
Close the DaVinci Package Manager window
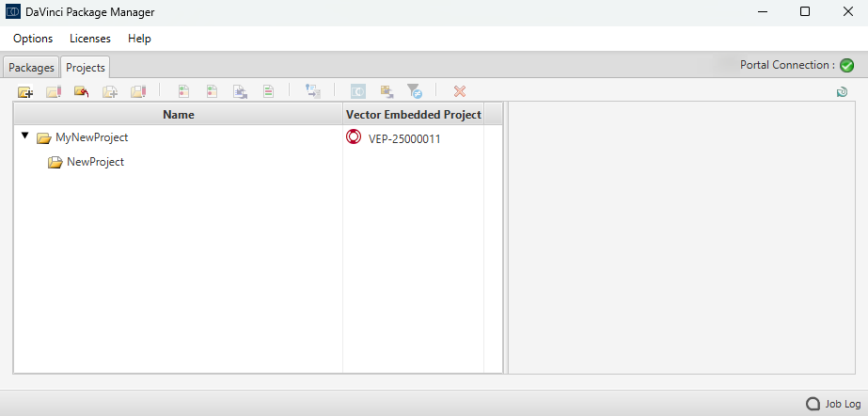coord(847,11)
